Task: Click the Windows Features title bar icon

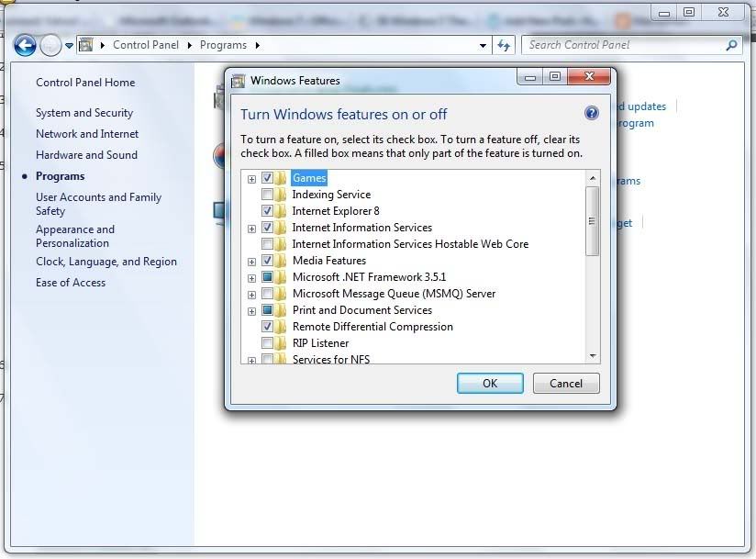Action: point(238,81)
